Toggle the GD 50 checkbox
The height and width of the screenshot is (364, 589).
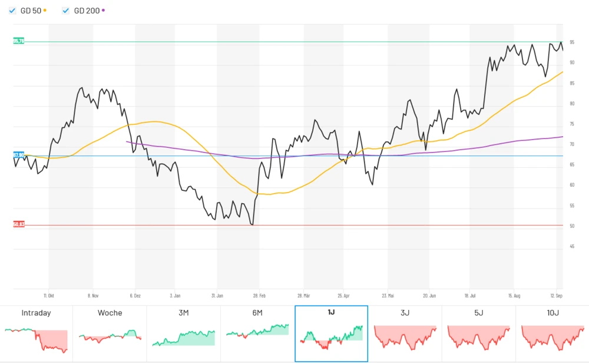click(12, 11)
